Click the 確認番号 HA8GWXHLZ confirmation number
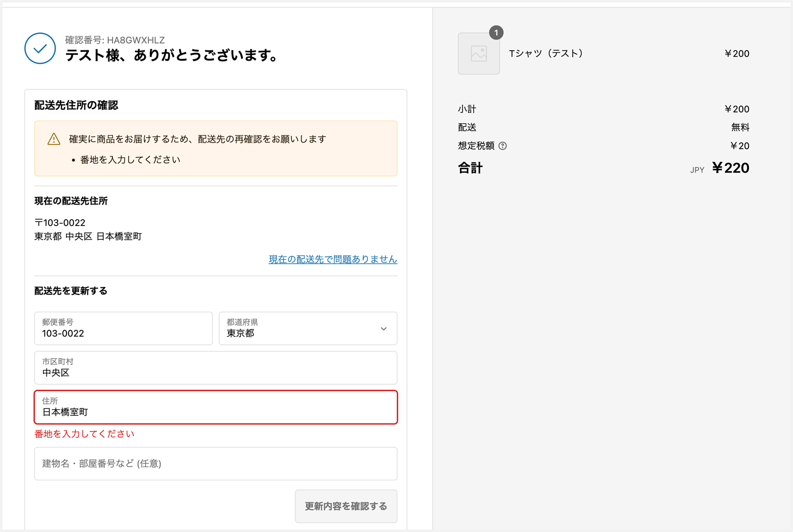 coord(115,40)
